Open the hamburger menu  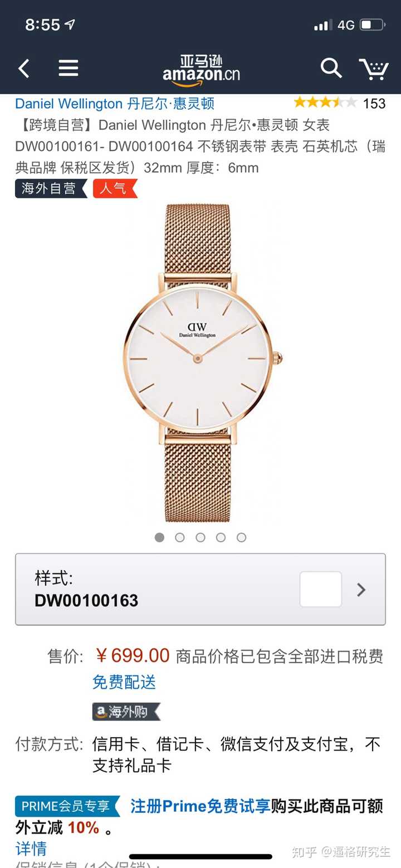tap(69, 68)
